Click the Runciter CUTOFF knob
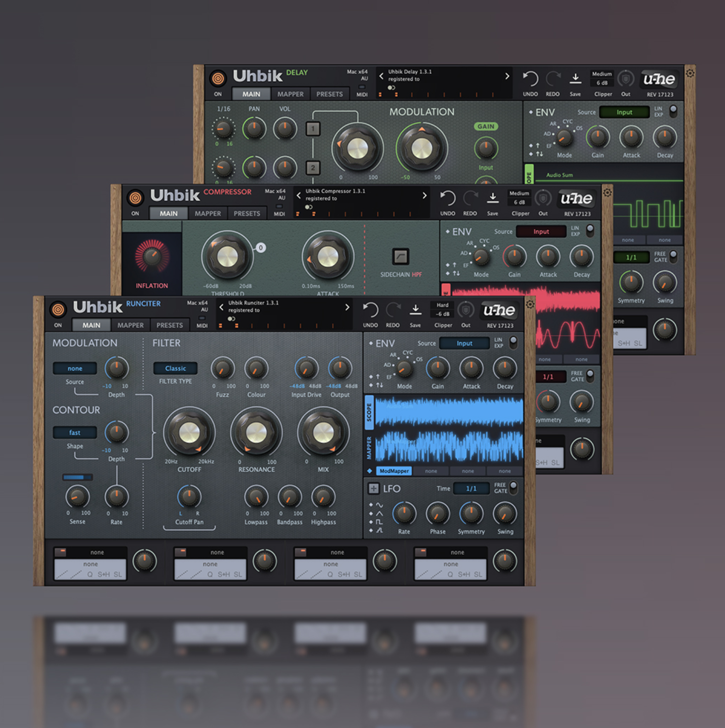Viewport: 725px width, 728px height. click(x=189, y=433)
